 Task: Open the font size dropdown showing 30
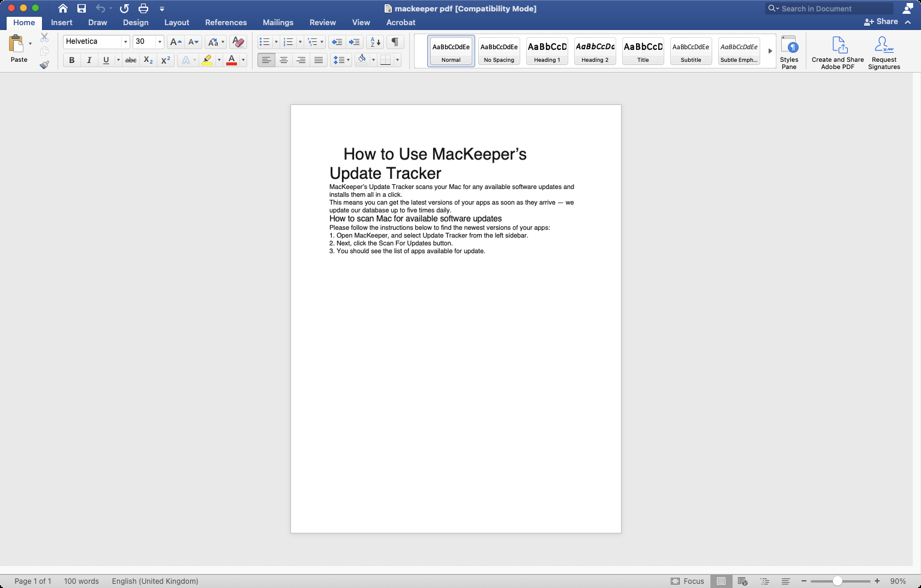(x=160, y=42)
